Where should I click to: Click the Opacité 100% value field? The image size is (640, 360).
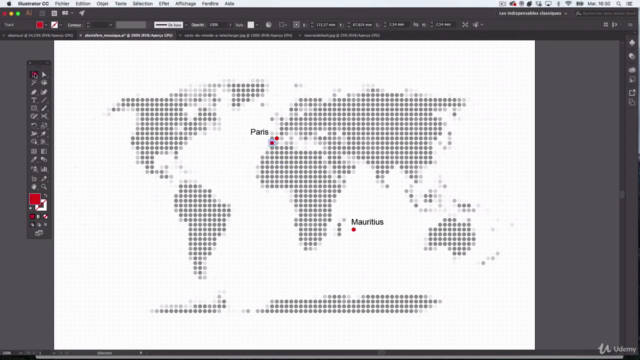pos(218,25)
